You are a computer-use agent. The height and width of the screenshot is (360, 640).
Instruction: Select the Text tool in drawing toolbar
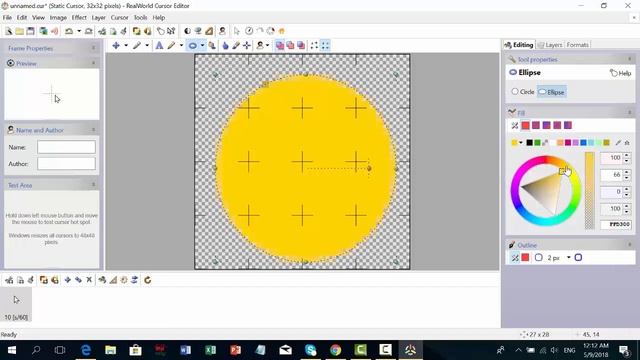point(159,46)
